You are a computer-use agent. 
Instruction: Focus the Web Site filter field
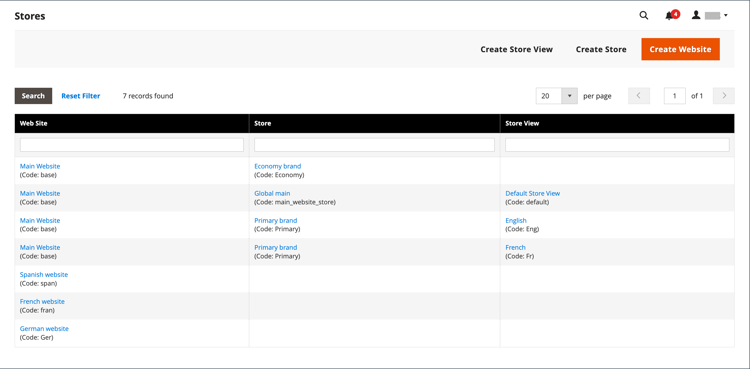132,145
